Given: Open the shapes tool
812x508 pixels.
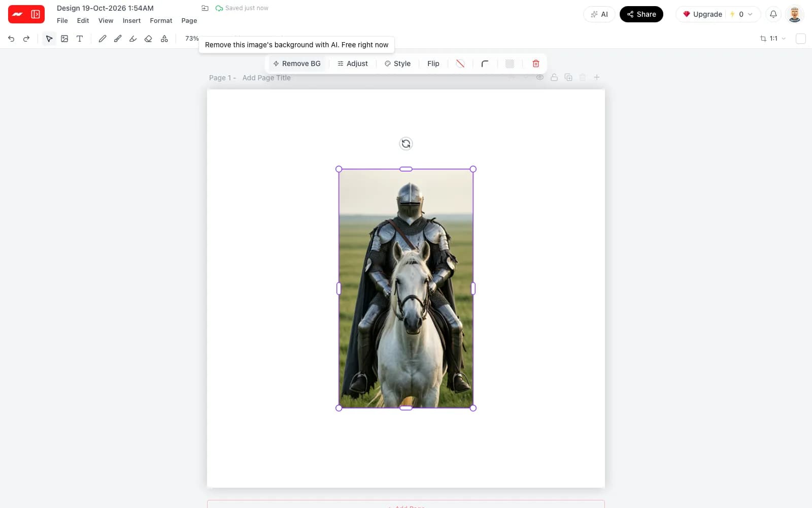Looking at the screenshot, I should pyautogui.click(x=164, y=39).
